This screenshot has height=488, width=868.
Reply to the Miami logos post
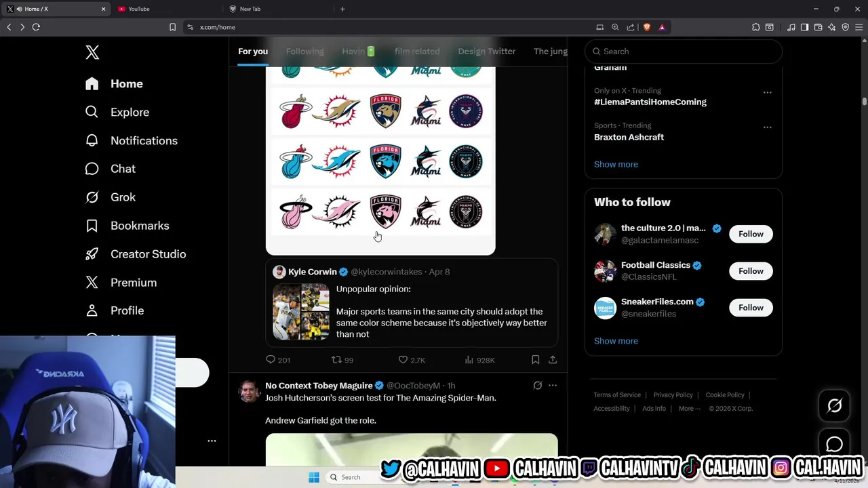pyautogui.click(x=277, y=360)
